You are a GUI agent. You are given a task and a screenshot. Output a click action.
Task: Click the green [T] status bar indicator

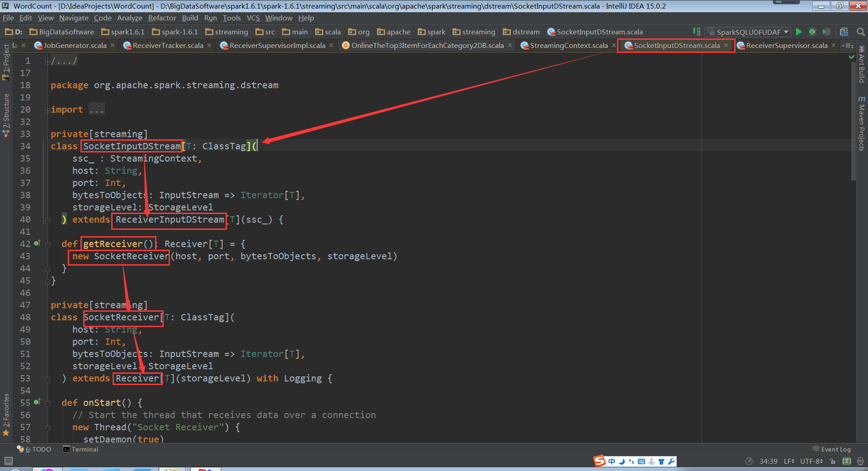[847, 461]
